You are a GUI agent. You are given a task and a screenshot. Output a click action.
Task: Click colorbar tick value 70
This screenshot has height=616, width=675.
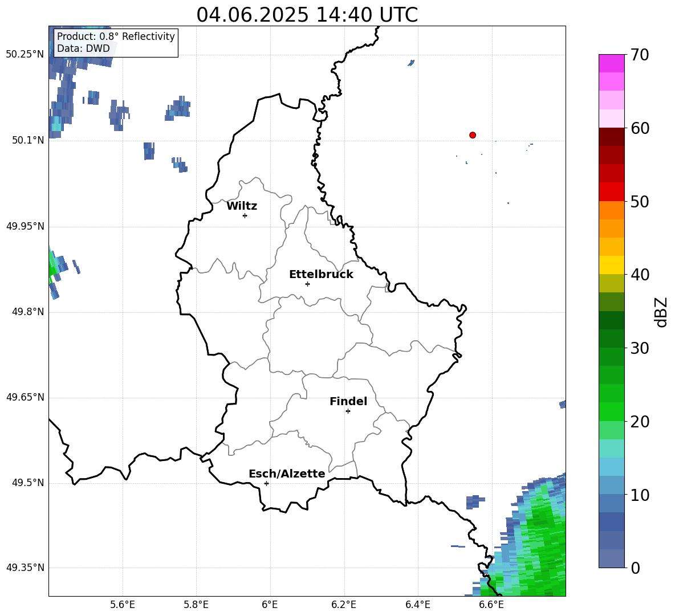[640, 55]
